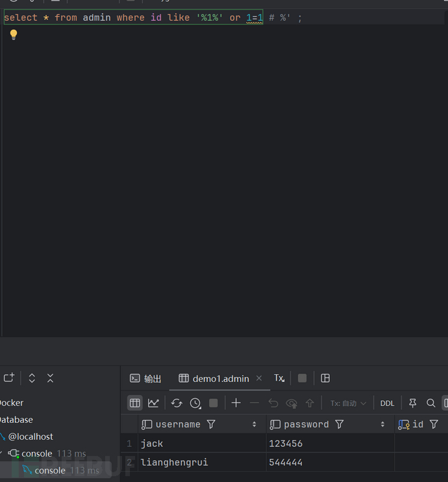Add a new row with plus icon

tap(236, 403)
